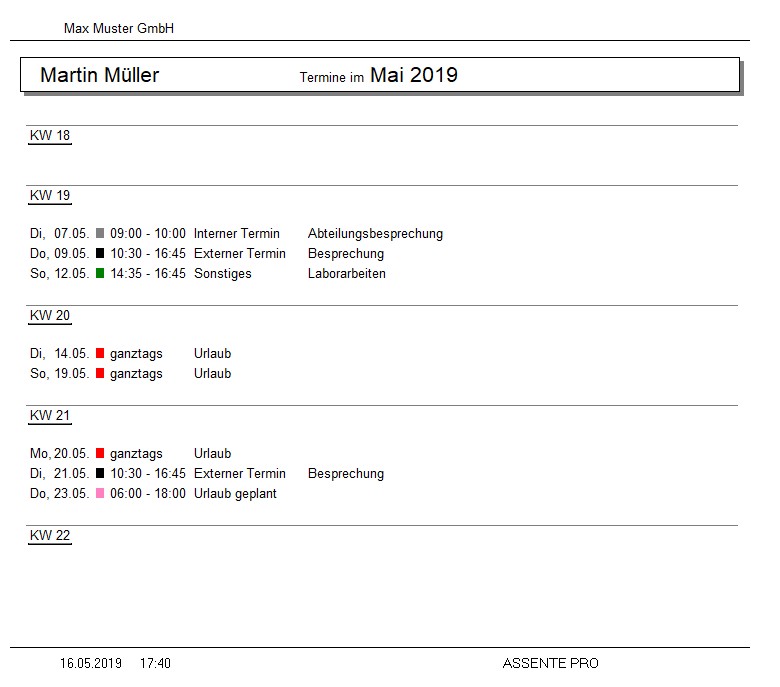Select the KW 20 week header
This screenshot has height=687, width=780.
pyautogui.click(x=50, y=315)
